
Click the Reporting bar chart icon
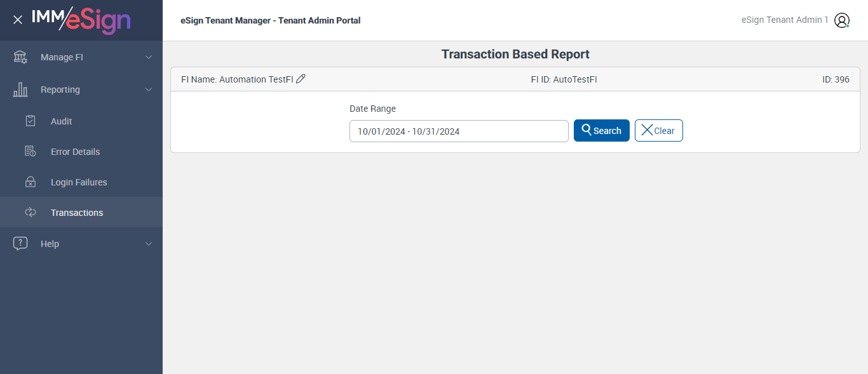click(x=20, y=90)
